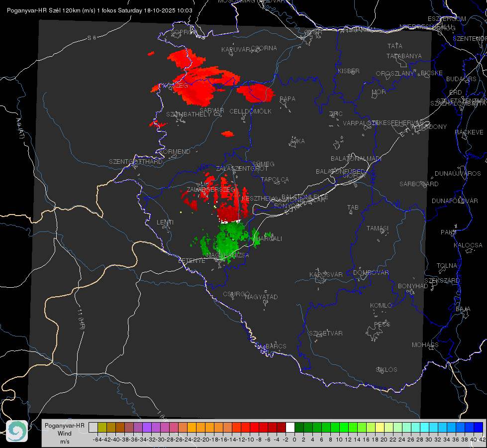Click the MOHACS town label

coord(425,344)
